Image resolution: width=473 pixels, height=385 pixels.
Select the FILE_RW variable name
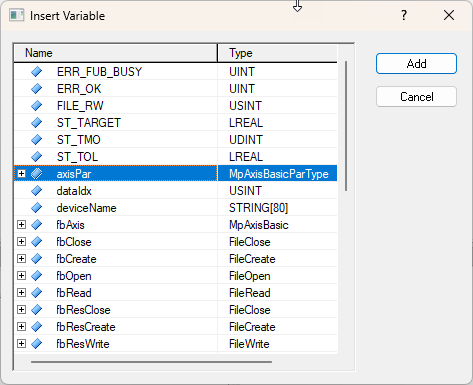click(x=80, y=106)
